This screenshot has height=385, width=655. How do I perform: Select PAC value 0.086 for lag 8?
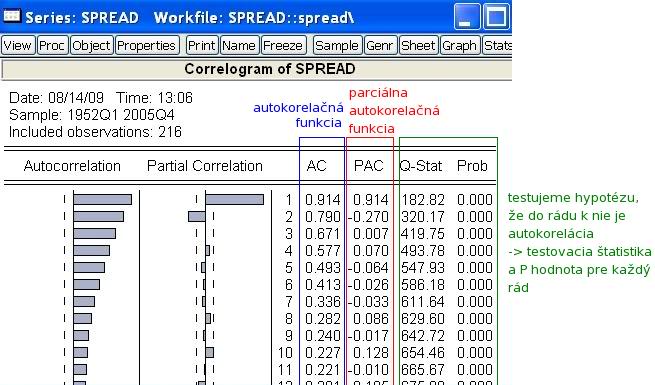click(x=371, y=319)
